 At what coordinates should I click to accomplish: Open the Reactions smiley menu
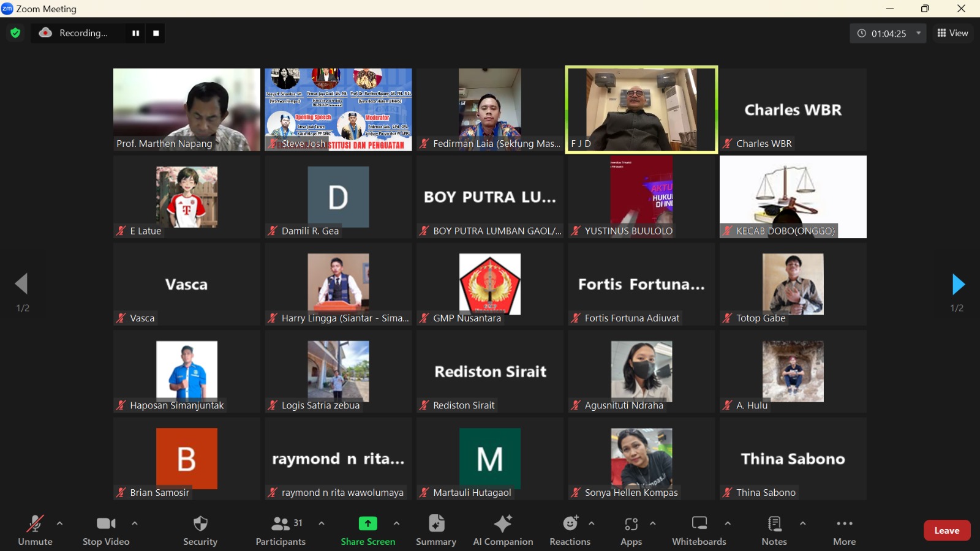point(570,530)
